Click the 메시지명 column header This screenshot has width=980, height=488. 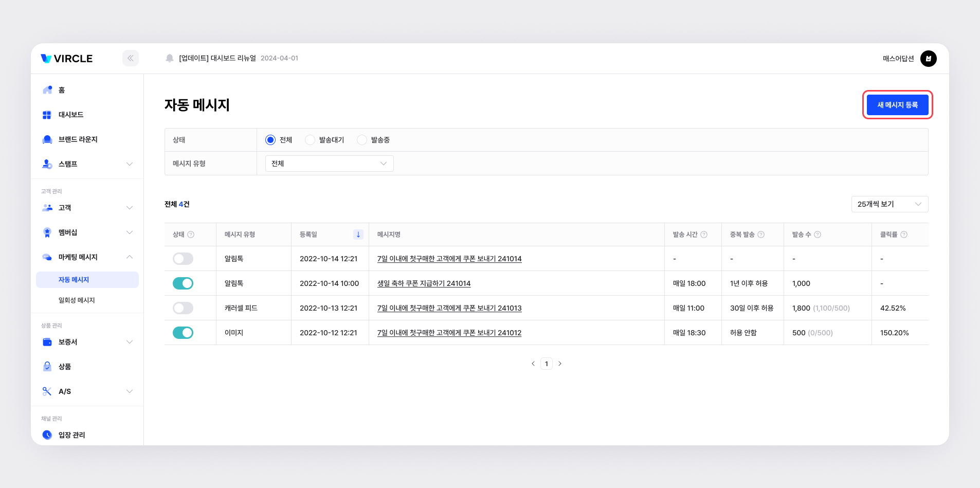[389, 234]
